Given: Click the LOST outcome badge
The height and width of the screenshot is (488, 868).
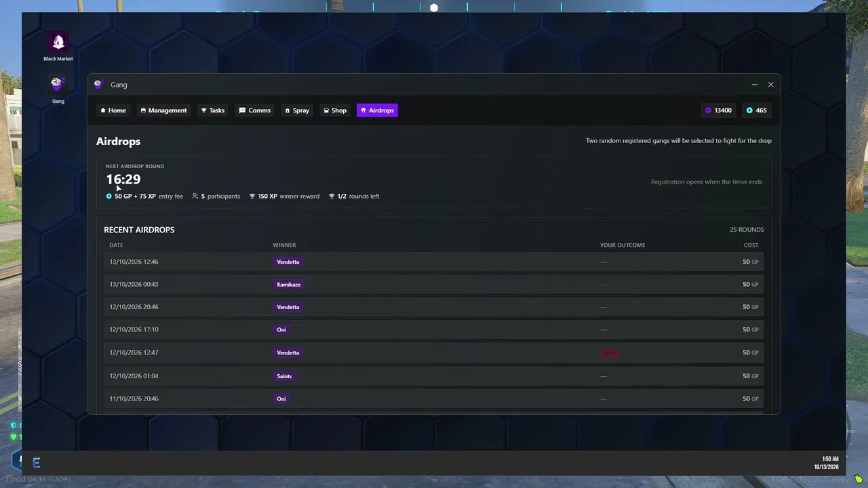Looking at the screenshot, I should tap(610, 353).
